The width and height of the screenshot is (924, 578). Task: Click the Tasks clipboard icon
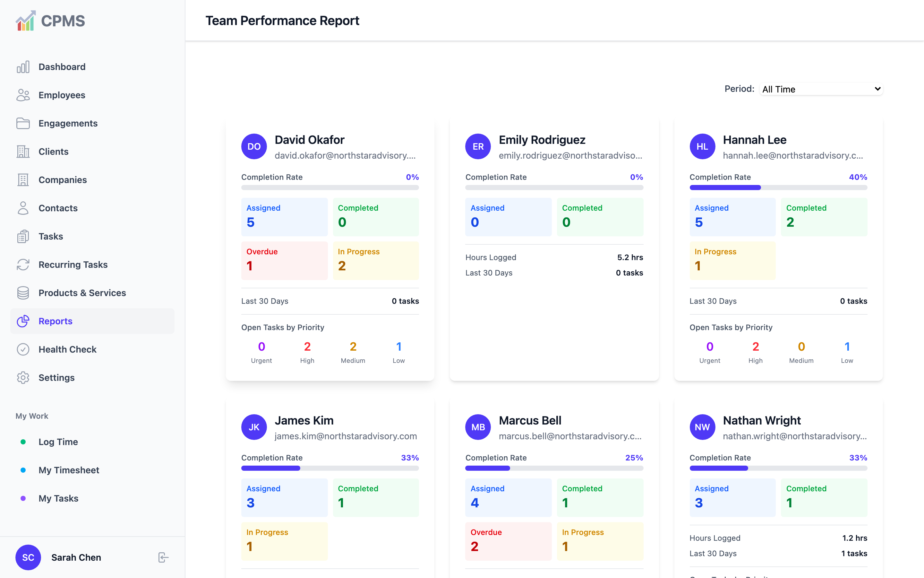[x=23, y=237]
